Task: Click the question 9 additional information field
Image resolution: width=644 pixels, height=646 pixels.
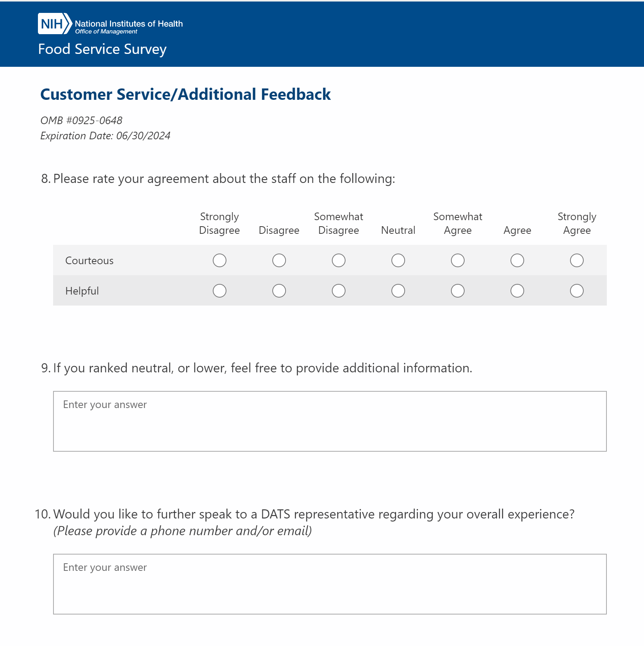Action: (330, 421)
